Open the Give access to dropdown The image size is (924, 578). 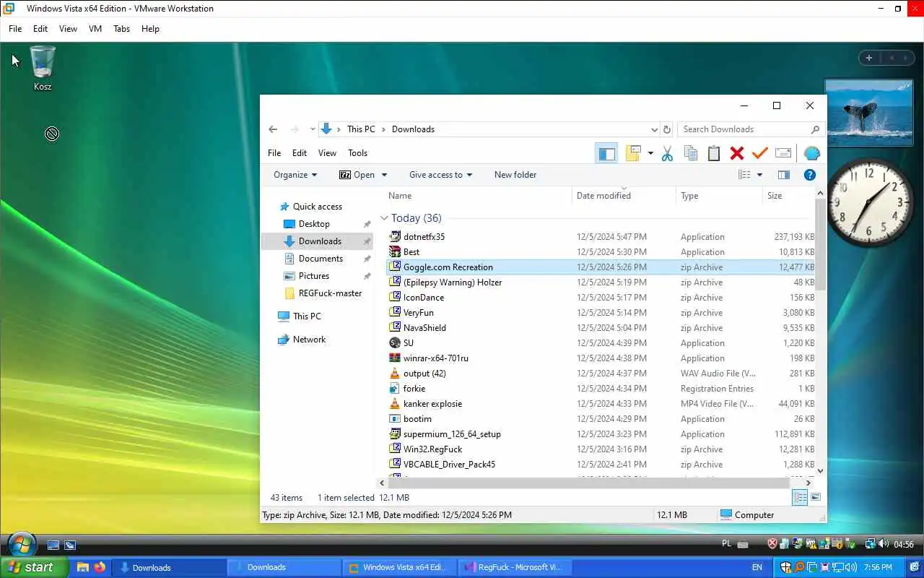(x=440, y=175)
